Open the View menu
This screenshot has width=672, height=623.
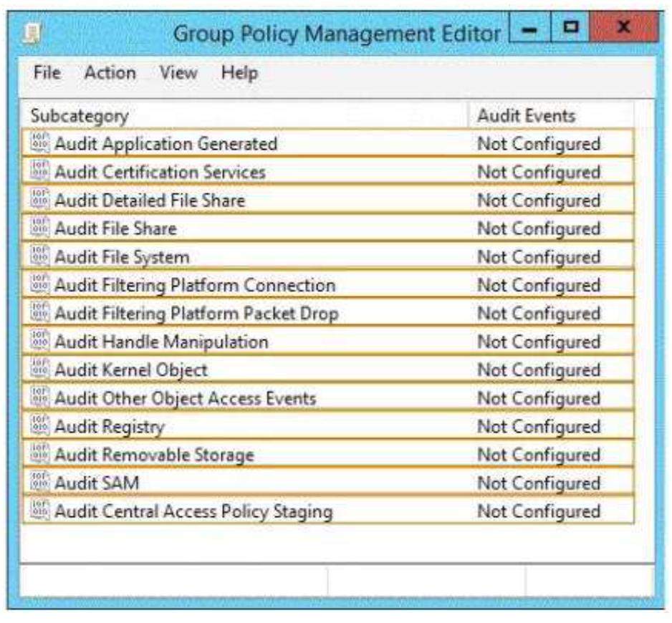(178, 73)
